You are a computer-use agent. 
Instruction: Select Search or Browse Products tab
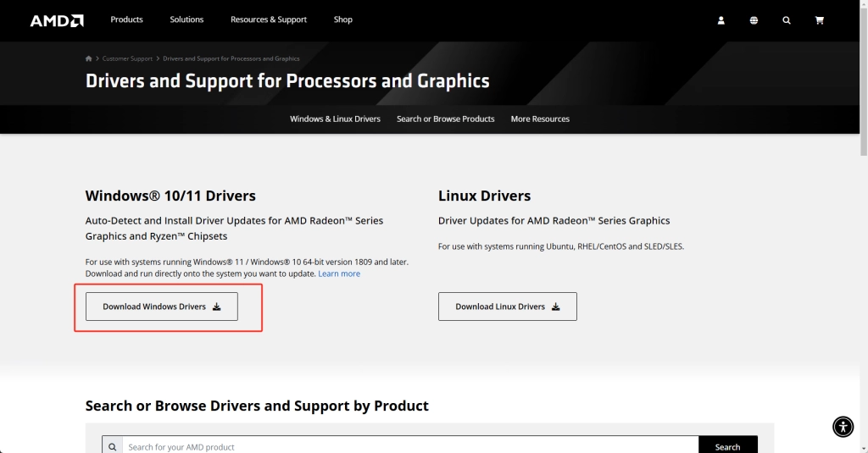pos(446,119)
